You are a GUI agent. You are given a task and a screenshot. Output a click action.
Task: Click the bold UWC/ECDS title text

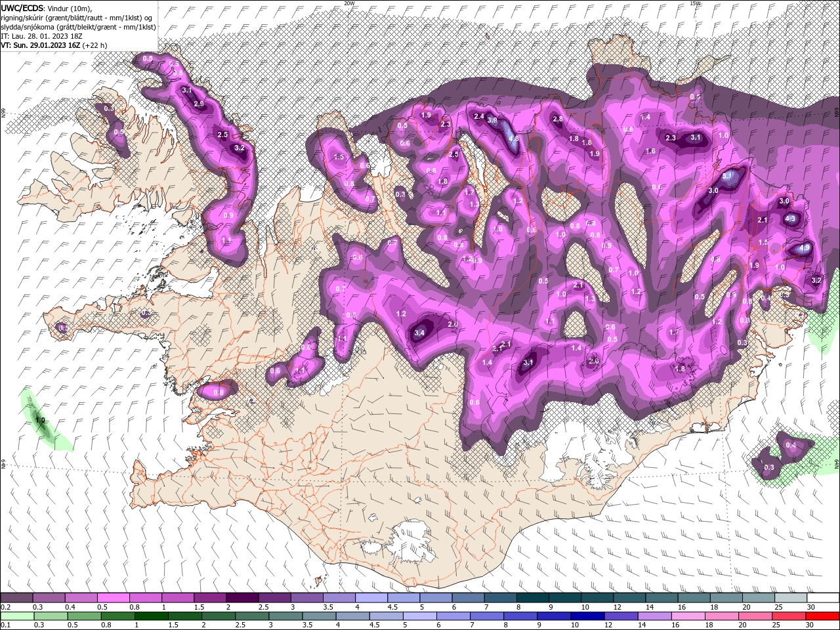coord(22,9)
